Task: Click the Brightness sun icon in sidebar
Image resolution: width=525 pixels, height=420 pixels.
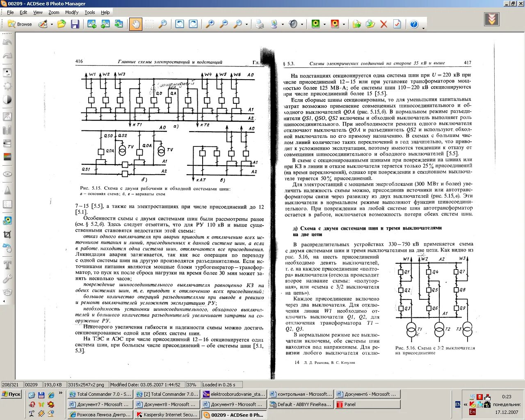Action: 7,86
